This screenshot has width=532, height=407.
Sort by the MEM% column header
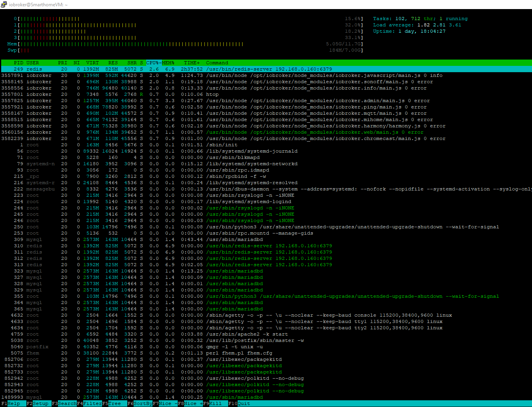click(x=168, y=63)
